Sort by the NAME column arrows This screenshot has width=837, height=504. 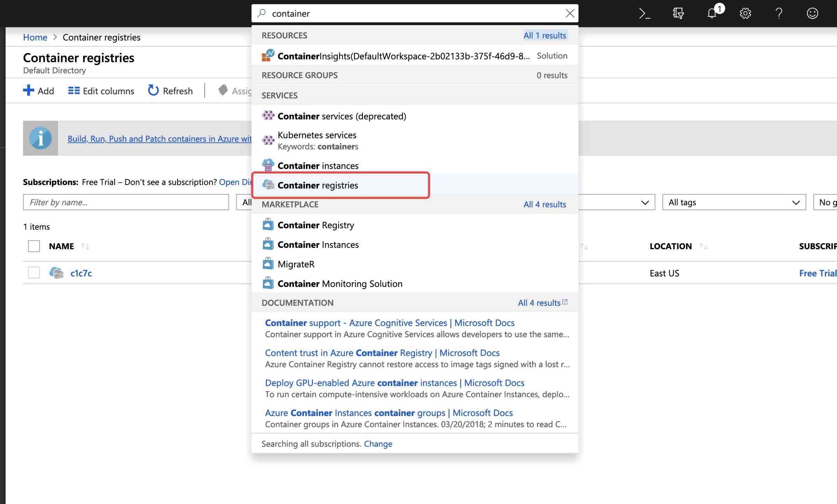pos(85,246)
